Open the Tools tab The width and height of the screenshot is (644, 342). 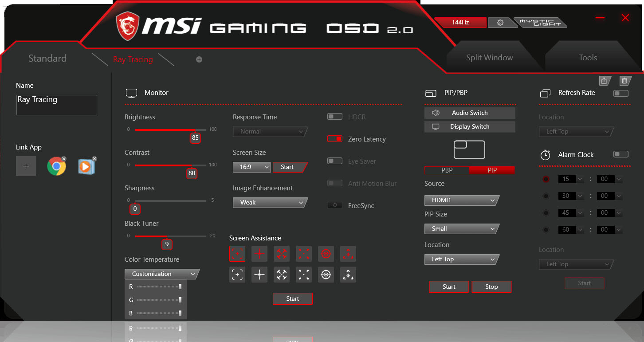(x=588, y=58)
